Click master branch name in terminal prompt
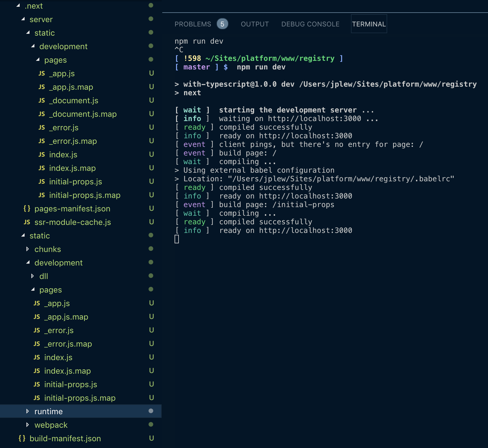Viewport: 488px width, 448px height. pyautogui.click(x=197, y=67)
